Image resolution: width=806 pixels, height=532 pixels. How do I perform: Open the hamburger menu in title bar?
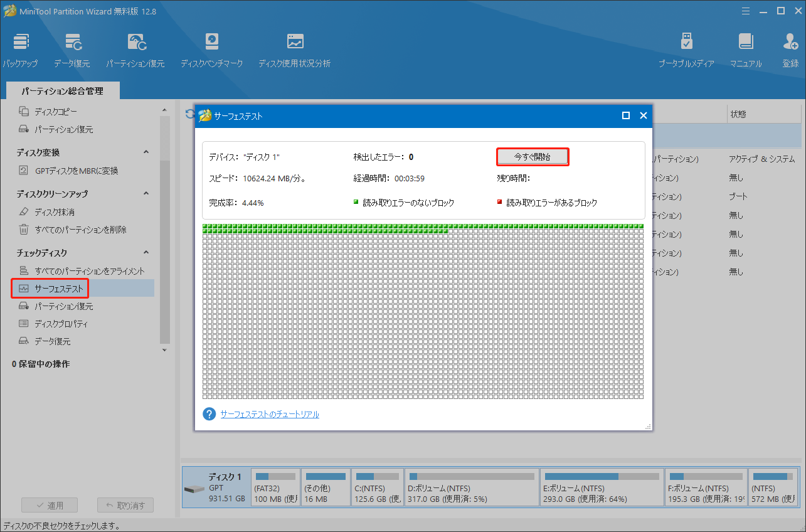[x=746, y=11]
